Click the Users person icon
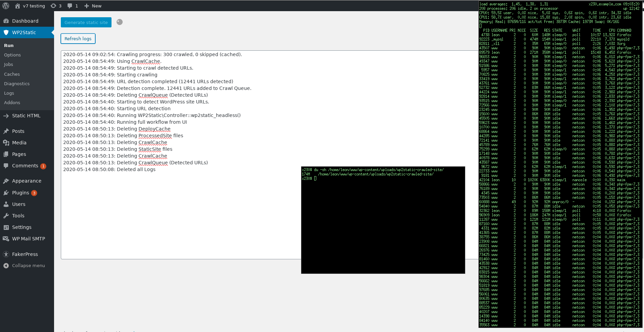 click(6, 204)
